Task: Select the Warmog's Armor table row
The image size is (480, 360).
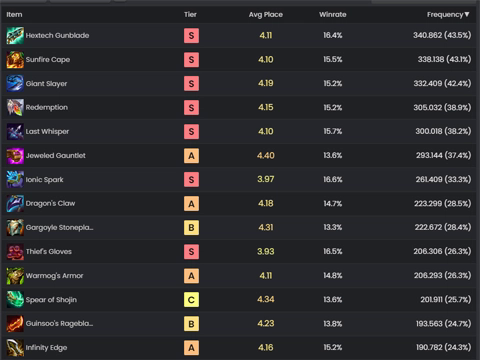Action: 239,275
